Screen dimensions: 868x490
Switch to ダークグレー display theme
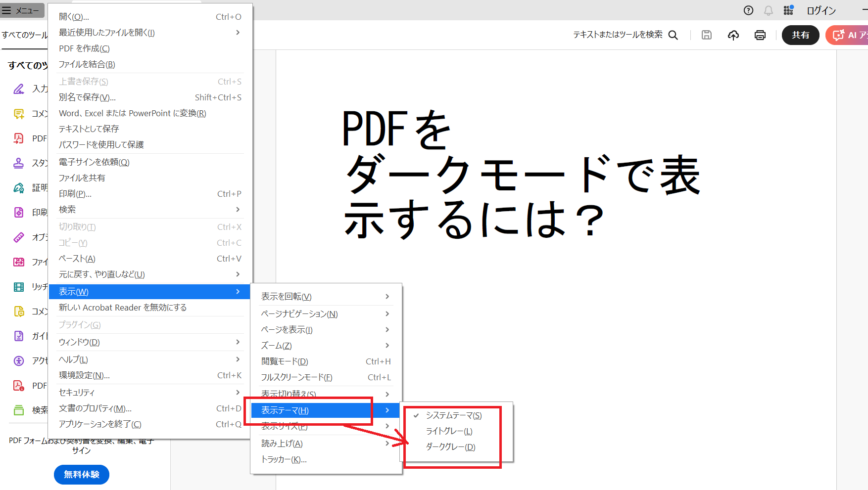coord(448,446)
